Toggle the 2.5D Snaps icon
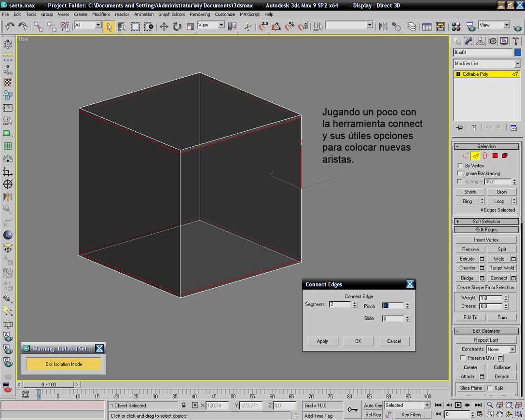The image size is (525, 420). point(263,27)
